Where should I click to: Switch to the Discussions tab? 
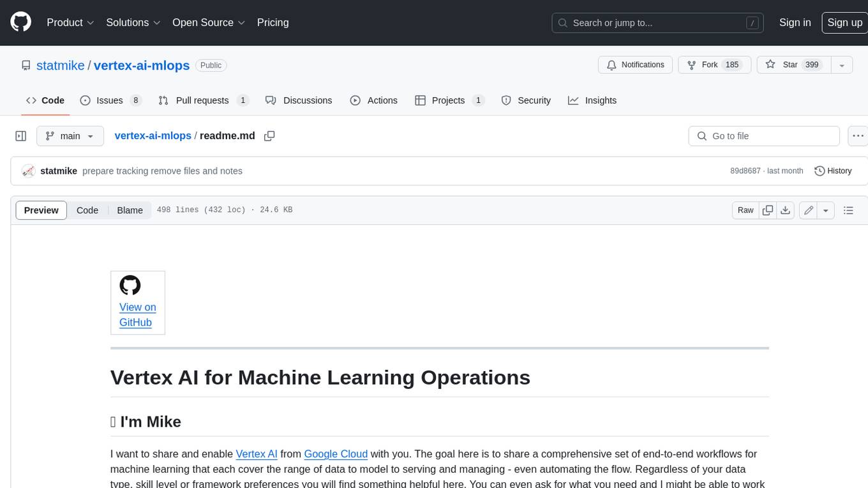299,100
